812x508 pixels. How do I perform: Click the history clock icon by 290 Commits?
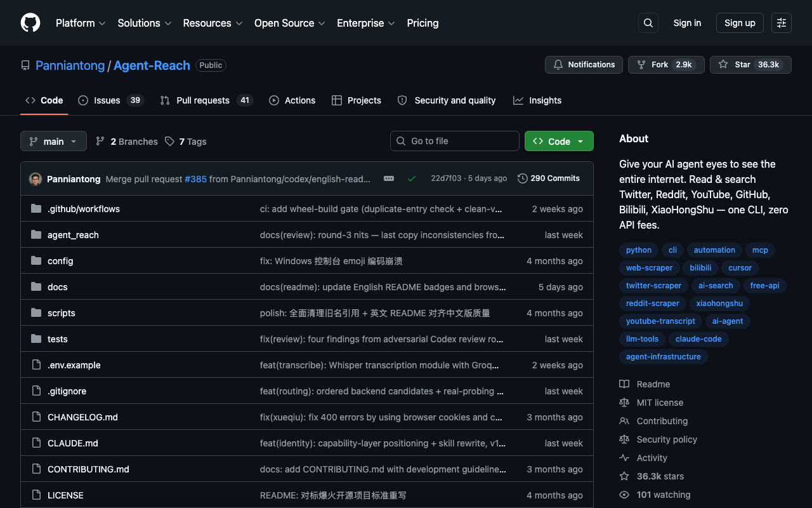click(x=523, y=178)
